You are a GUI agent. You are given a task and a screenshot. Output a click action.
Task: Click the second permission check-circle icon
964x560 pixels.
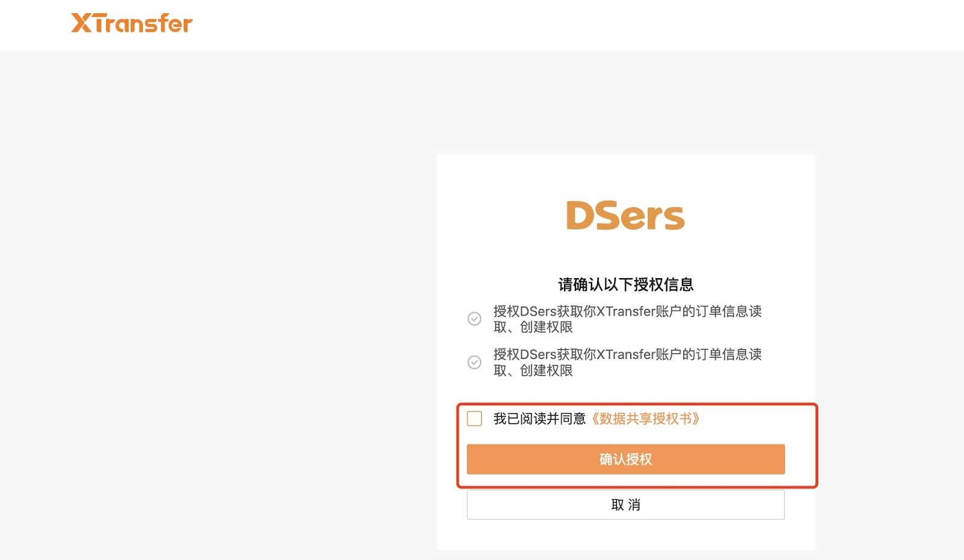475,362
